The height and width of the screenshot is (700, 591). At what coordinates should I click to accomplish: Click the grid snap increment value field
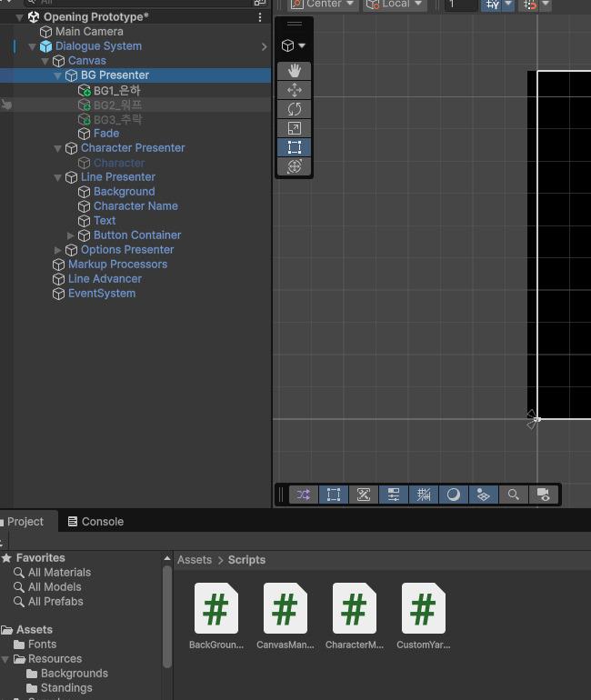point(461,5)
